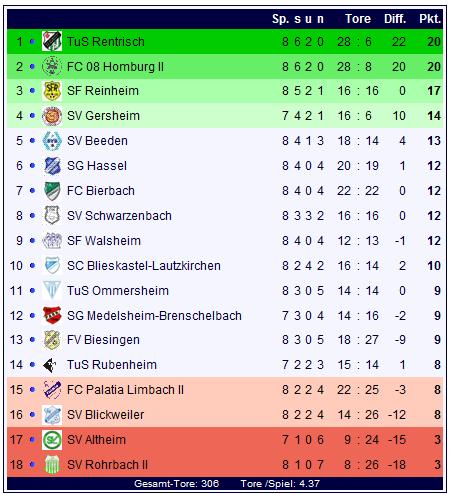Open the SV Gersheim club logo
450x495 pixels.
(52, 116)
